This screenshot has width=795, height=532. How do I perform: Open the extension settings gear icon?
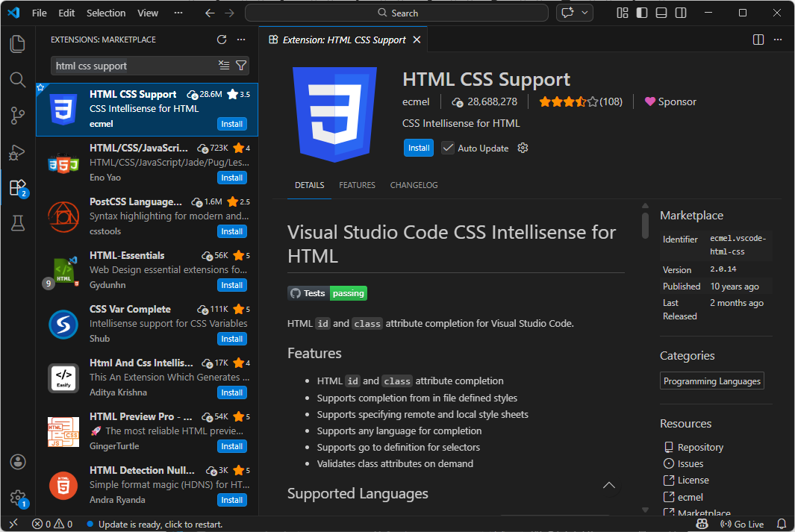click(x=523, y=148)
